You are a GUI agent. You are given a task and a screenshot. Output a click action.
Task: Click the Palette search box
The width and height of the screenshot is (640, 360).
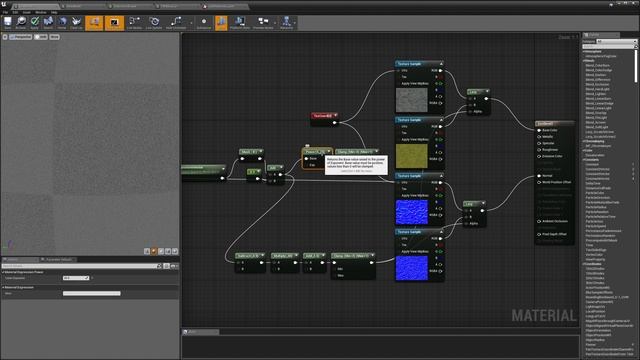609,47
